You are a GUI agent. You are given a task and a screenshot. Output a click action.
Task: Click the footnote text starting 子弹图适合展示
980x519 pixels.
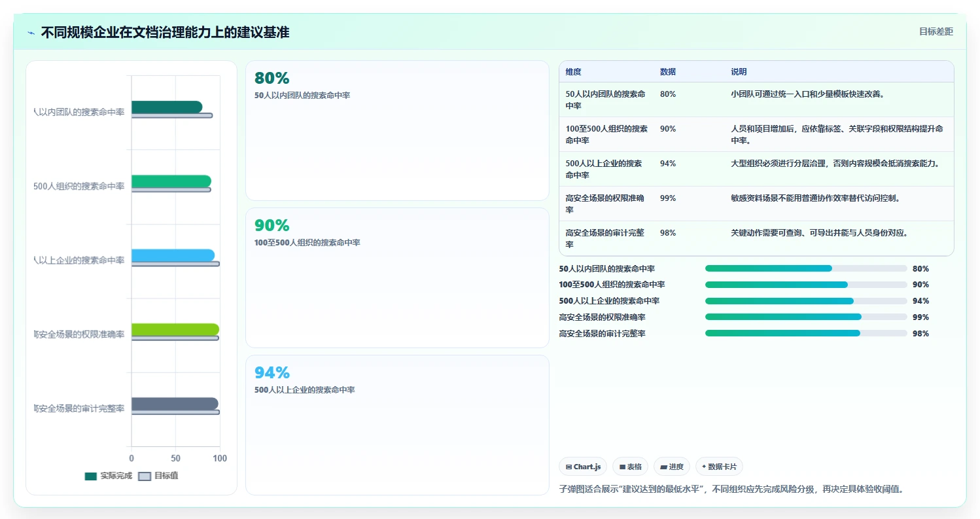tap(731, 489)
